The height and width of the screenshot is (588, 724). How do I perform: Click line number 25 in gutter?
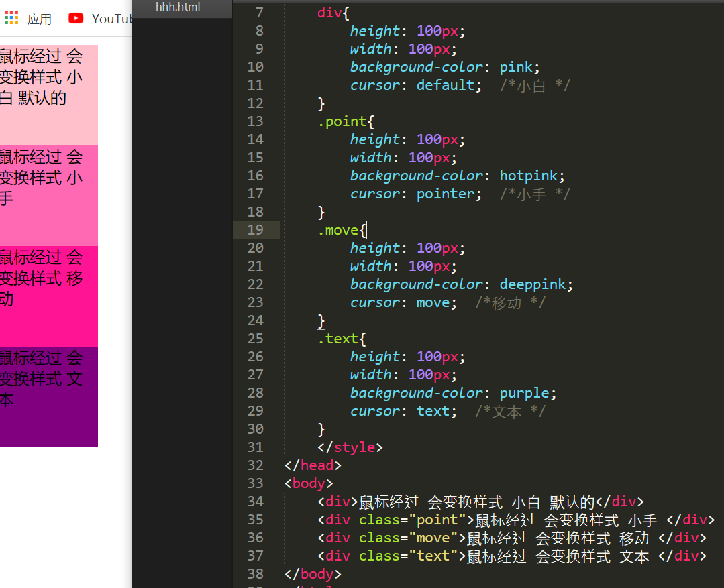tap(256, 339)
